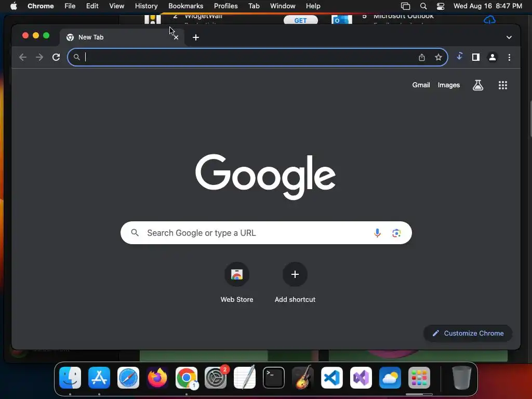Reload the page with the refresh icon
Image resolution: width=532 pixels, height=399 pixels.
pos(56,57)
